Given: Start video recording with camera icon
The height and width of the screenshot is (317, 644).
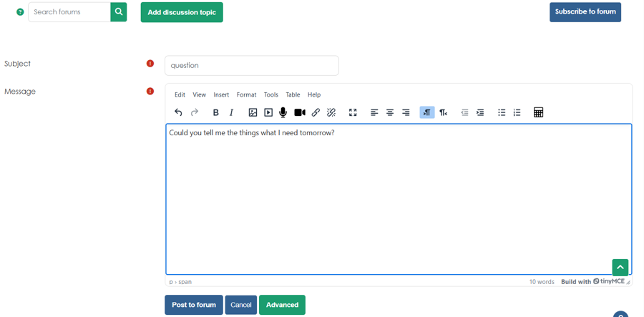Looking at the screenshot, I should point(300,112).
